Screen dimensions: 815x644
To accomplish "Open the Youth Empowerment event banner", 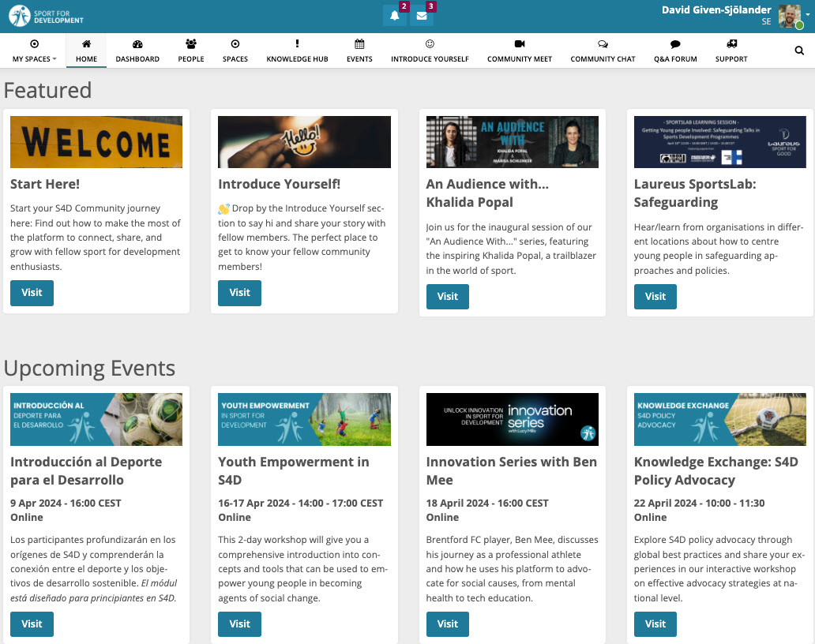I will pos(304,419).
